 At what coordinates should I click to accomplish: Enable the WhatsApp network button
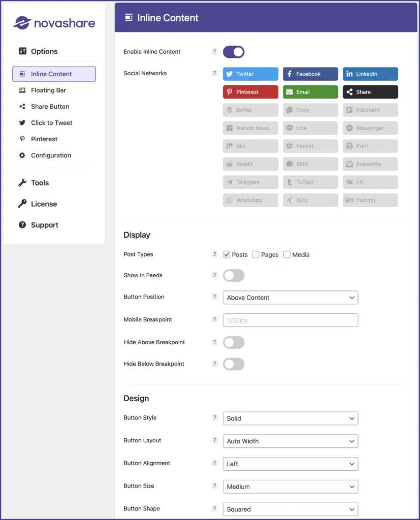click(250, 200)
